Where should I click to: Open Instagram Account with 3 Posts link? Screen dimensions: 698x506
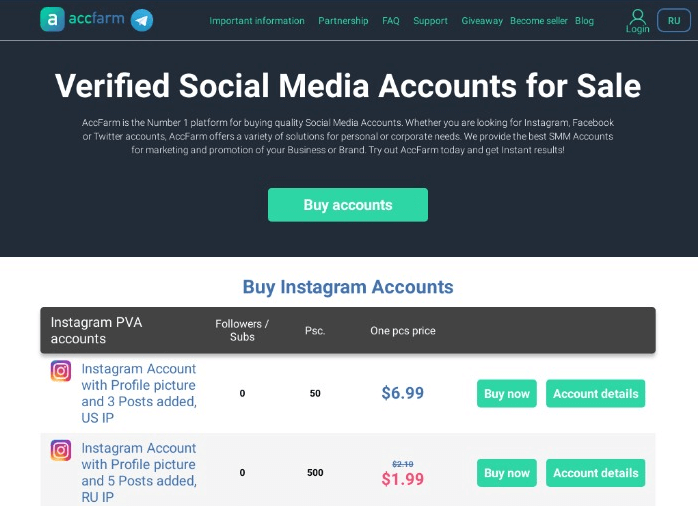pos(139,393)
